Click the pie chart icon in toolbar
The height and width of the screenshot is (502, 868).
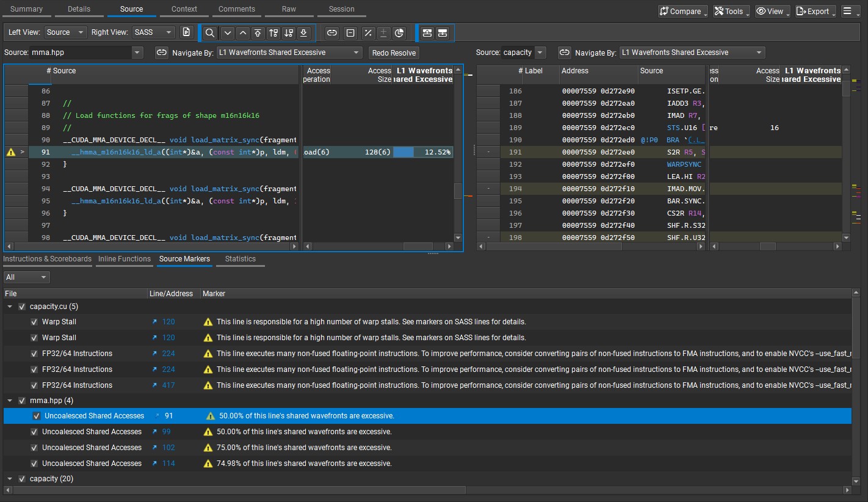[x=399, y=32]
